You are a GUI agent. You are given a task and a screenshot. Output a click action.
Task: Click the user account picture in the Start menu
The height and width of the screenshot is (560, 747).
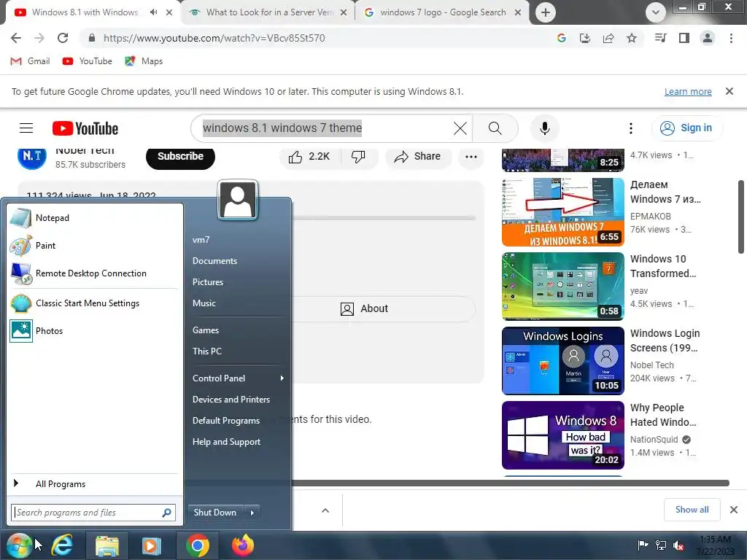[x=238, y=200]
